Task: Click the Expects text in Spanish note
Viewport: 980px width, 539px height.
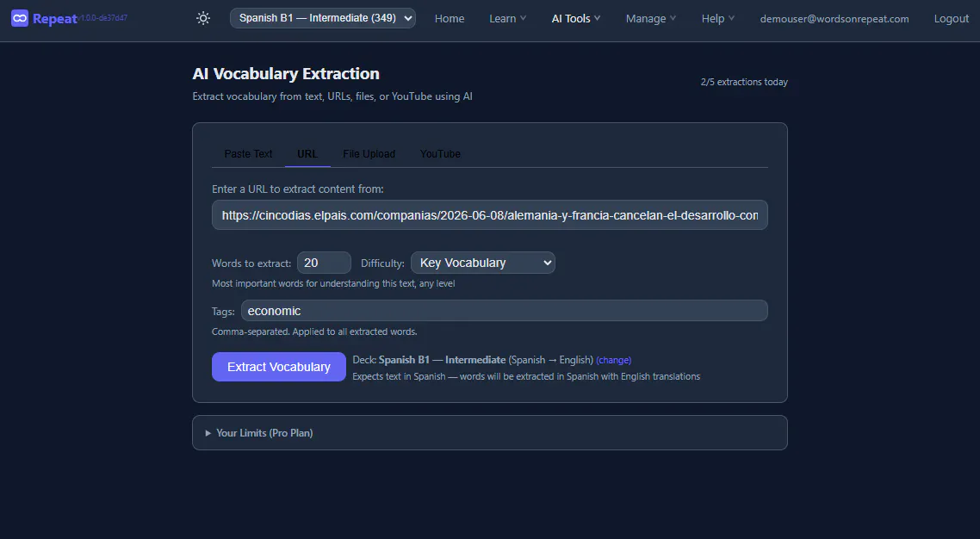Action: tap(526, 376)
